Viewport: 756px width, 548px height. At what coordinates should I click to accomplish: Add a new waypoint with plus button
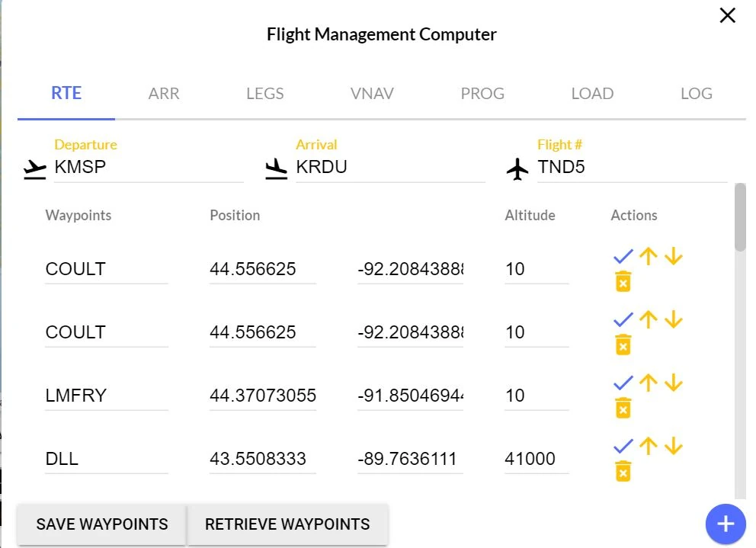click(x=725, y=524)
